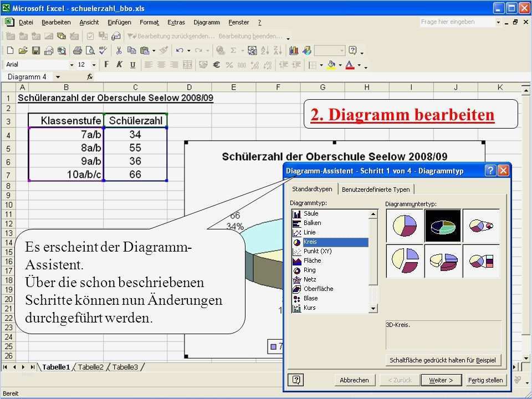Apply Euro currency format
Image resolution: width=532 pixels, height=399 pixels.
(216, 64)
